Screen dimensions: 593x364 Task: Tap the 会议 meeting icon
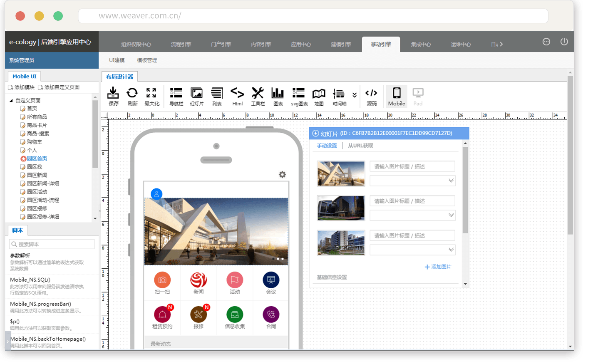271,280
